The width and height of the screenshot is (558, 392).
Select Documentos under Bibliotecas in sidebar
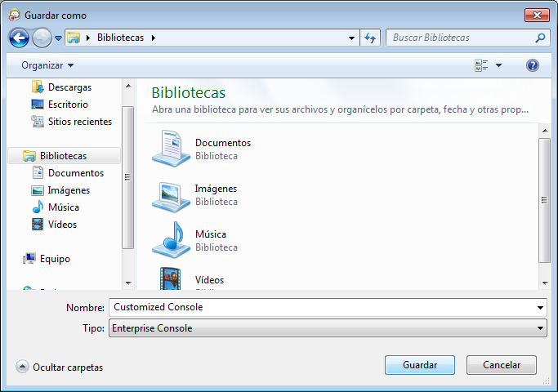pos(76,173)
